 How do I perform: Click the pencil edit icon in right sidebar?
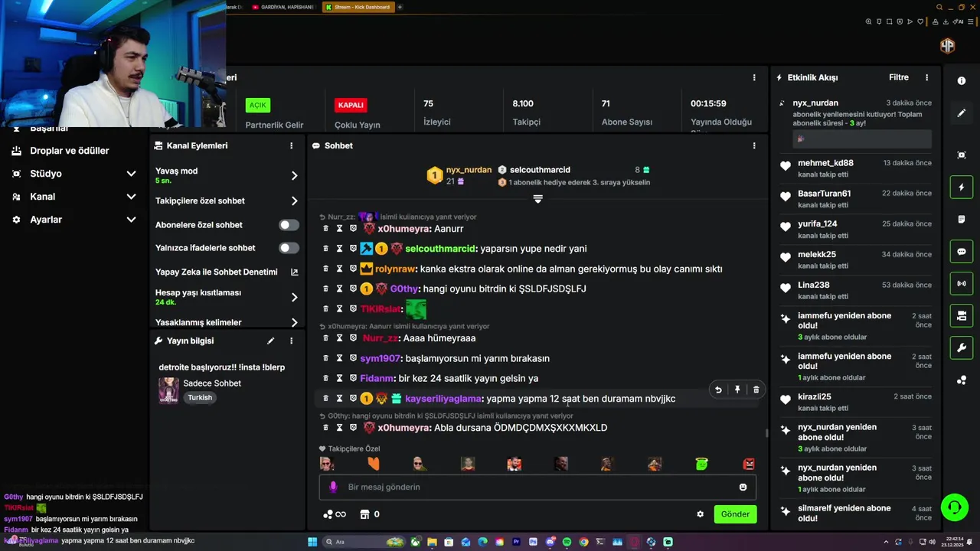coord(962,113)
